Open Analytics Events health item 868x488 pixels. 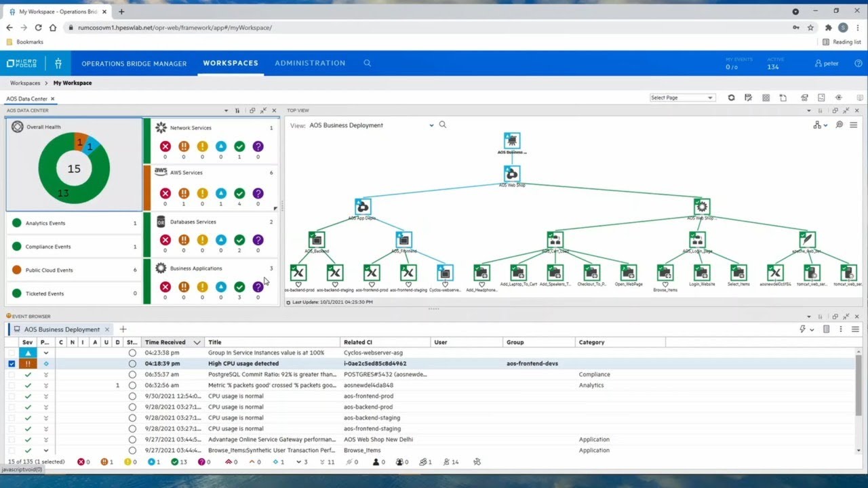73,223
